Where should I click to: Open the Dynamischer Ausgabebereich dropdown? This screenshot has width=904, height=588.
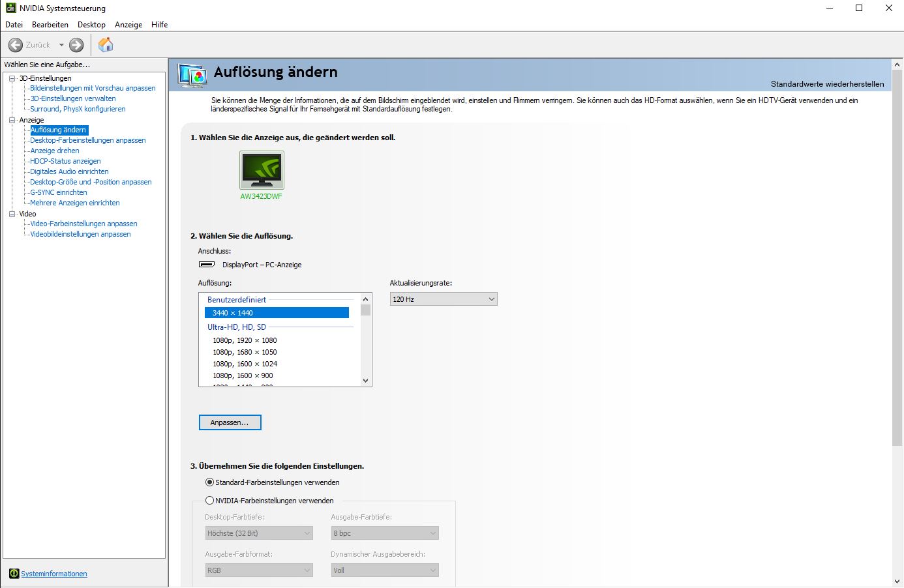pyautogui.click(x=385, y=570)
